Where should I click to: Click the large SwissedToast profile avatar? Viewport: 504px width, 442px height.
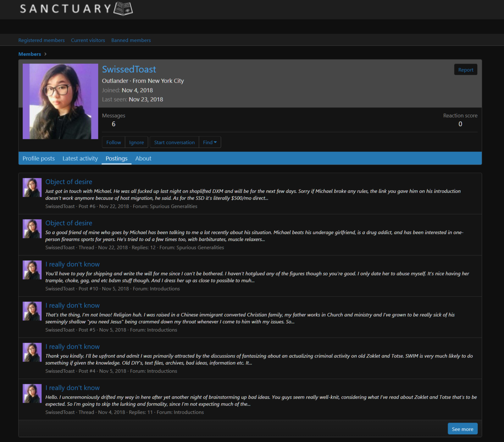tap(60, 101)
